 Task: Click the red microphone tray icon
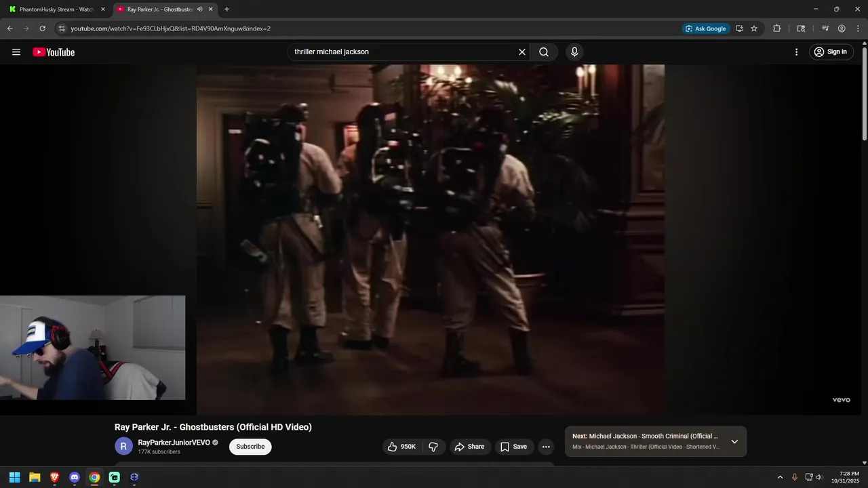[x=795, y=477]
